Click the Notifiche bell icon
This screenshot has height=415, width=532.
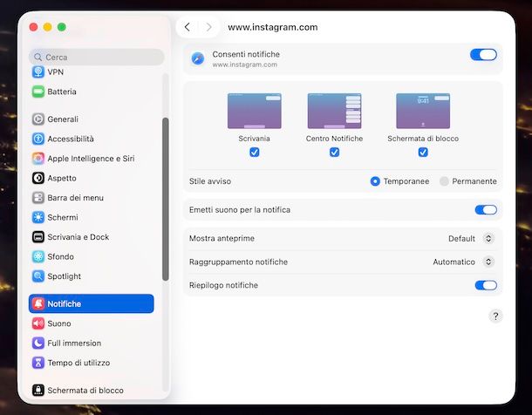point(38,303)
